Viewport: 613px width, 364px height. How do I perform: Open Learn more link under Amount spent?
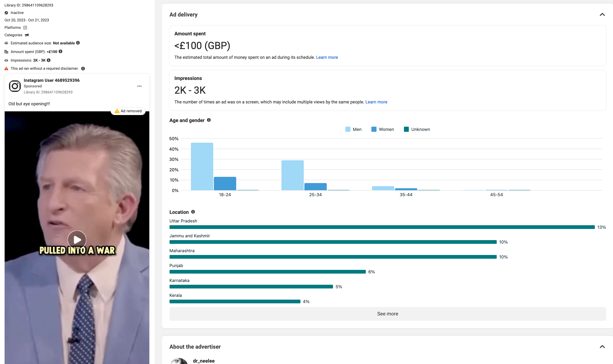327,57
